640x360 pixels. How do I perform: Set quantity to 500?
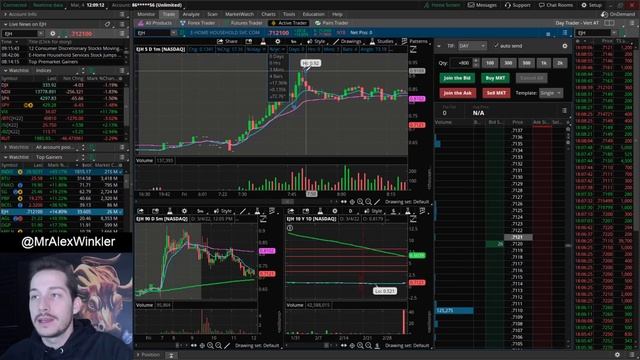(x=527, y=63)
